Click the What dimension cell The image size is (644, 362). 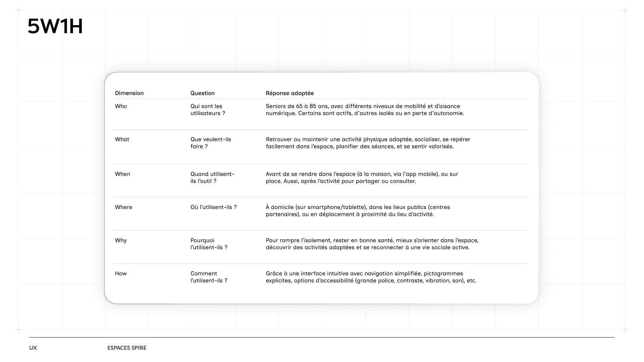pyautogui.click(x=122, y=139)
